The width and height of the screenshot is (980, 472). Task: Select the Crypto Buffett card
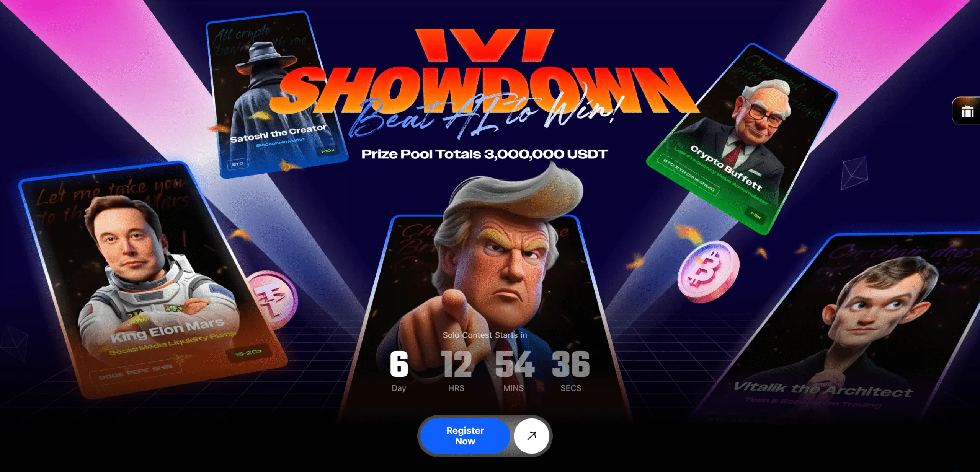[x=741, y=140]
